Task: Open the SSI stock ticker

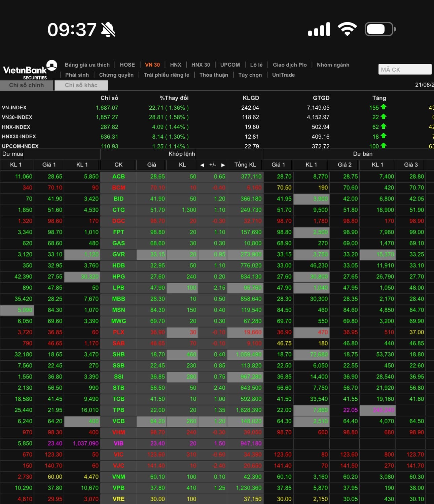Action: click(118, 376)
